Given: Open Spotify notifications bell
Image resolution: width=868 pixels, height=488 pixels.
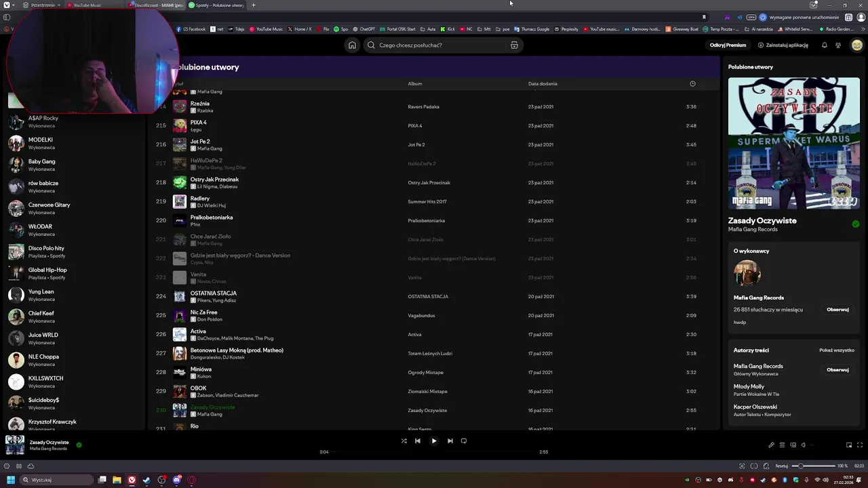Looking at the screenshot, I should 825,45.
